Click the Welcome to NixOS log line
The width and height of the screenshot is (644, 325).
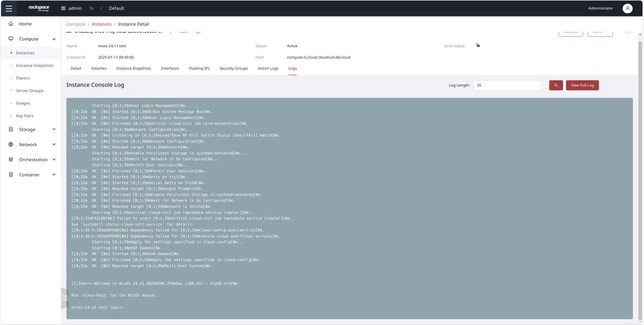click(154, 283)
